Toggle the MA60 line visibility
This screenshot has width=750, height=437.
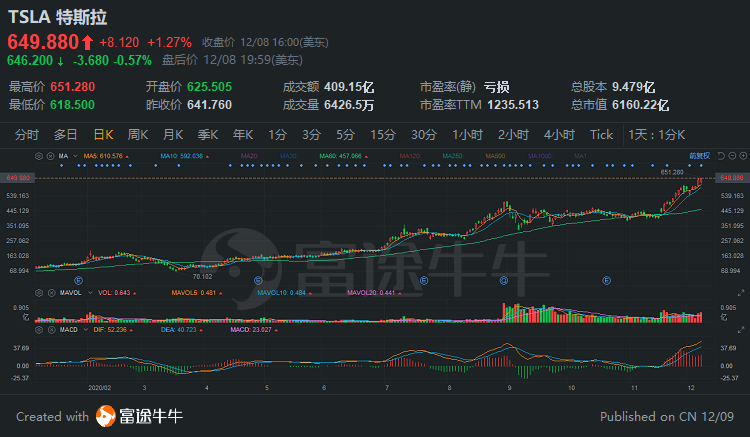[x=343, y=156]
